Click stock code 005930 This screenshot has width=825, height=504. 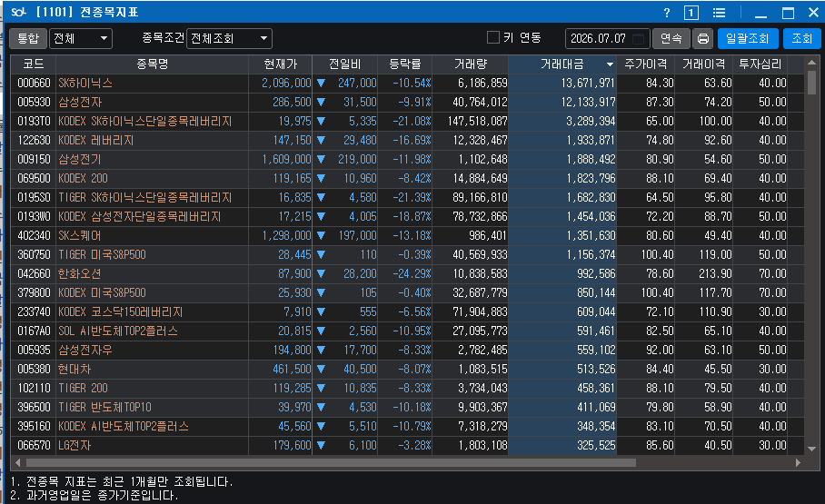34,102
